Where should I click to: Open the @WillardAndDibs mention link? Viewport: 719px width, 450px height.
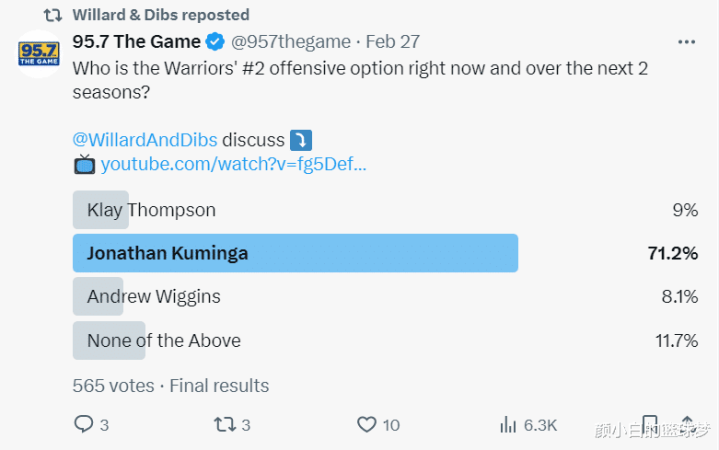point(144,140)
